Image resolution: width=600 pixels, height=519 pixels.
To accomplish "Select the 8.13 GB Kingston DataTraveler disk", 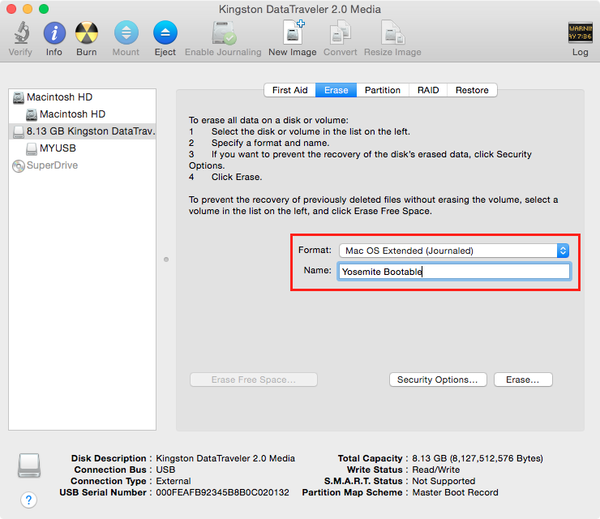I will 82,131.
